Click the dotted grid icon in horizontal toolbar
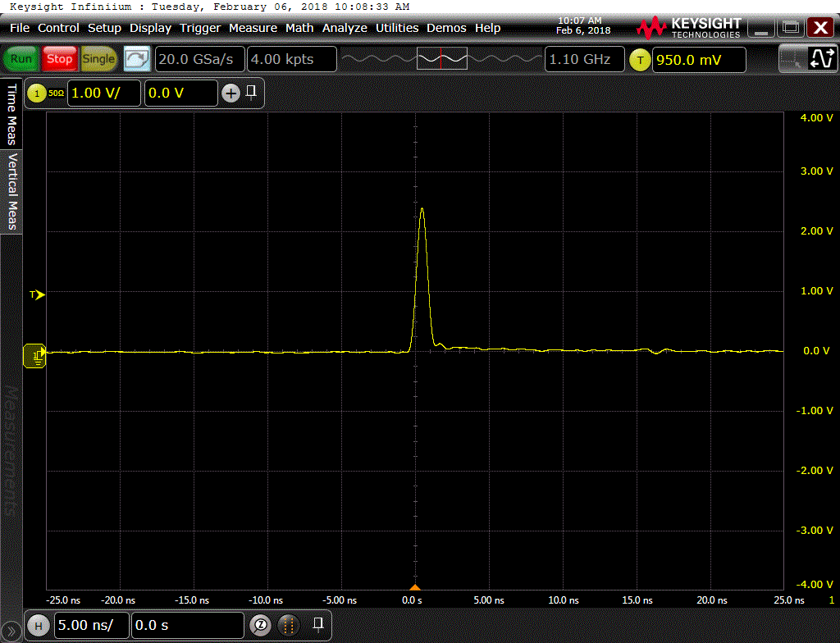The height and width of the screenshot is (643, 840). tap(288, 625)
